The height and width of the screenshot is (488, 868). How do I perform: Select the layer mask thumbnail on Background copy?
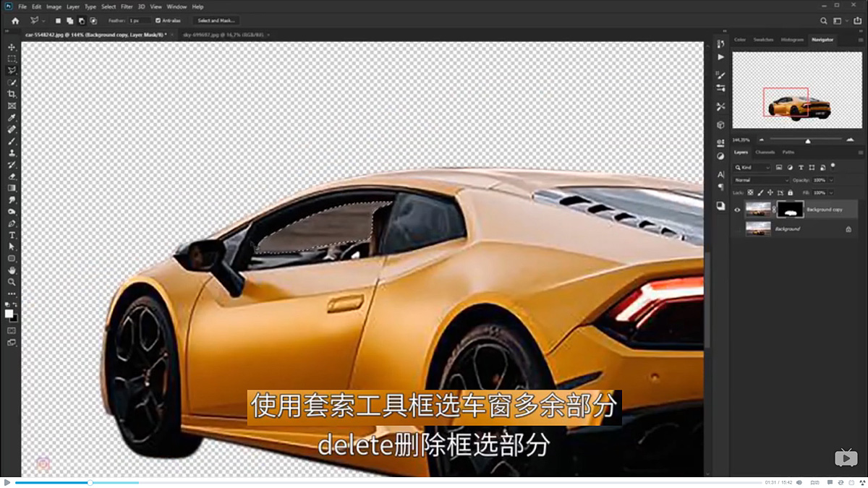click(x=790, y=210)
